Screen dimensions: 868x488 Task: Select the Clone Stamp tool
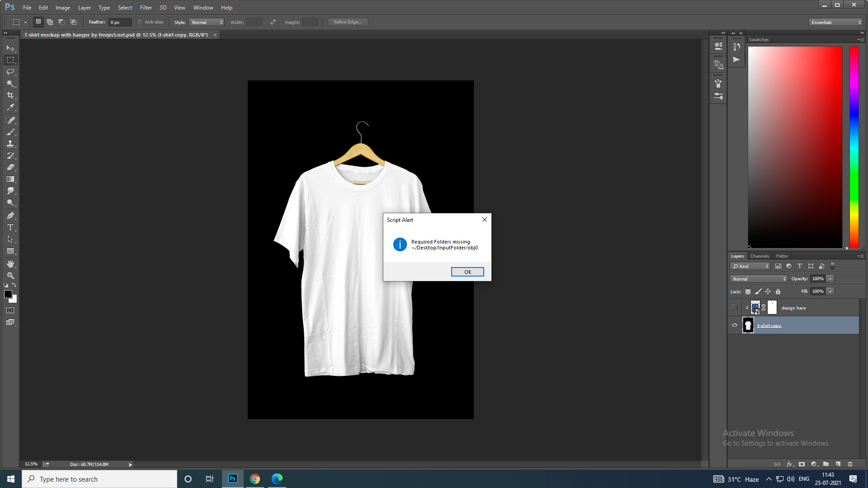[x=10, y=144]
